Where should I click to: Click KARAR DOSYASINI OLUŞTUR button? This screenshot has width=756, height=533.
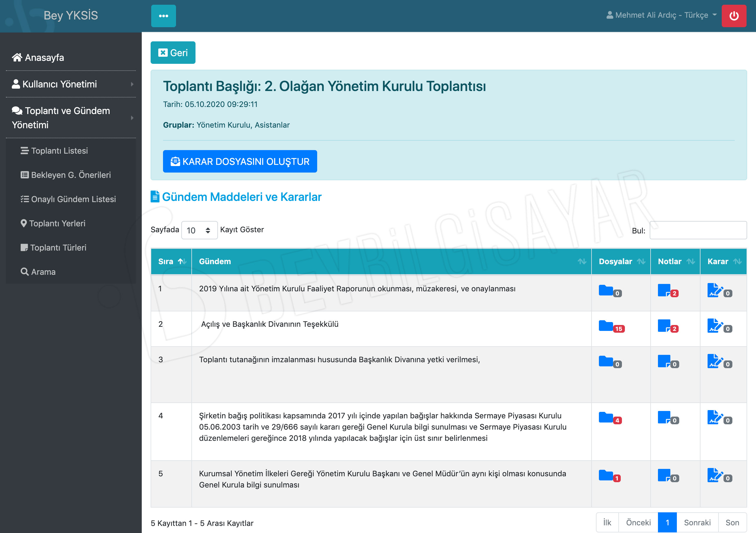(240, 161)
